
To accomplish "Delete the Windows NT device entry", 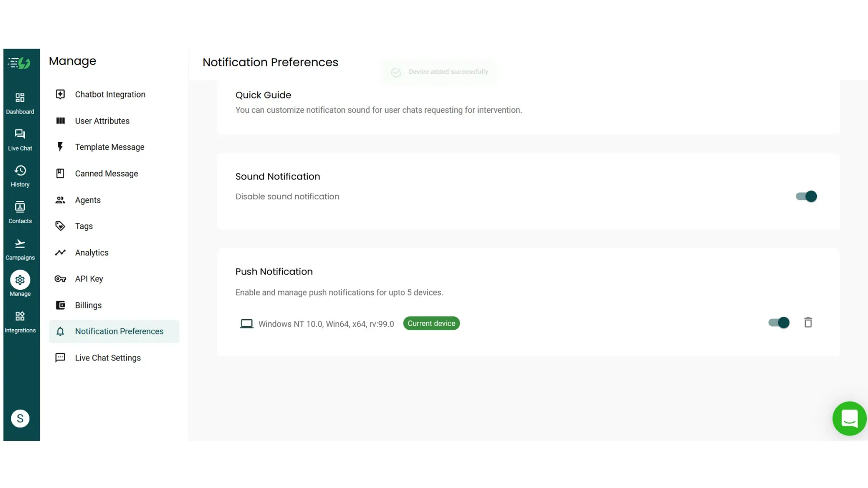I will click(808, 322).
